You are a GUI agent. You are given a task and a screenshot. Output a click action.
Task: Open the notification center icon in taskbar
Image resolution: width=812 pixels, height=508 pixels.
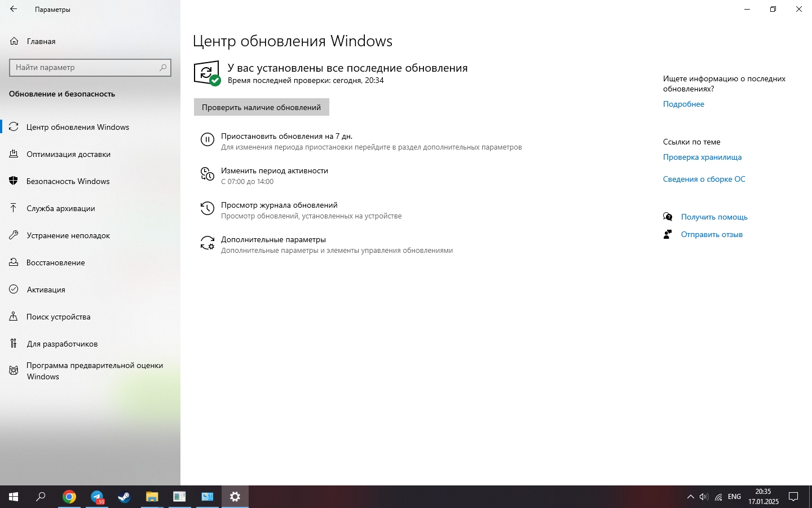click(x=793, y=497)
